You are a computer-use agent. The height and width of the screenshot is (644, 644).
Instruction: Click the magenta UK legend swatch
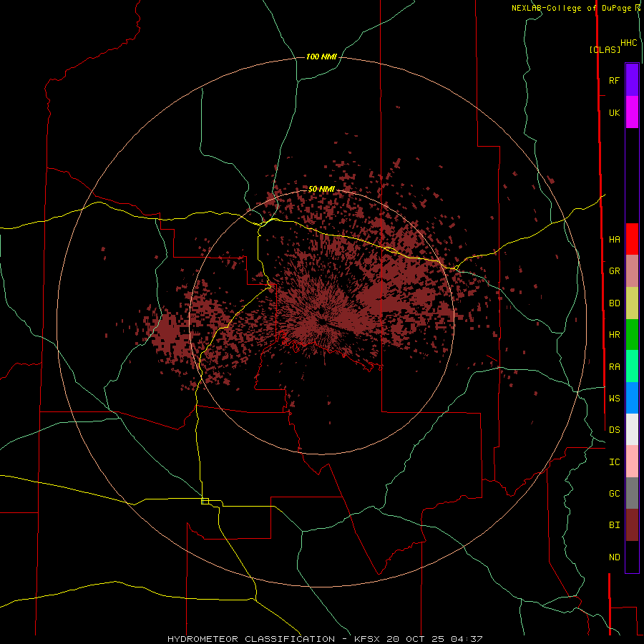pyautogui.click(x=632, y=112)
